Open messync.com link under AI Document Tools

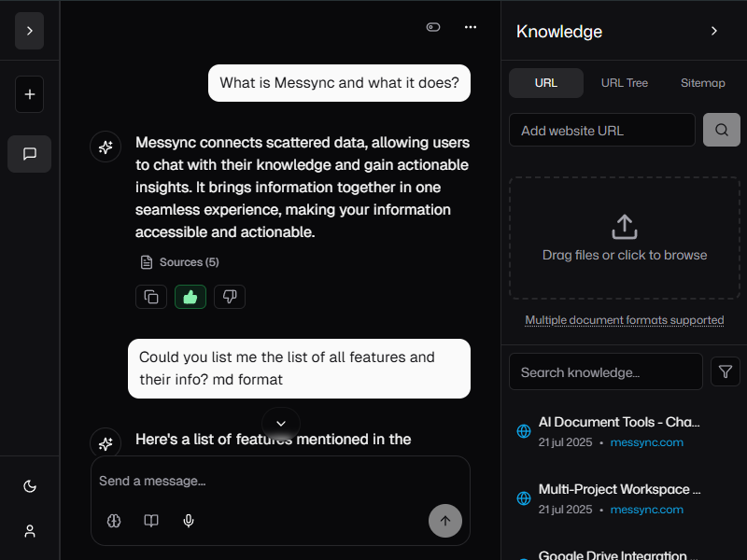pos(646,442)
